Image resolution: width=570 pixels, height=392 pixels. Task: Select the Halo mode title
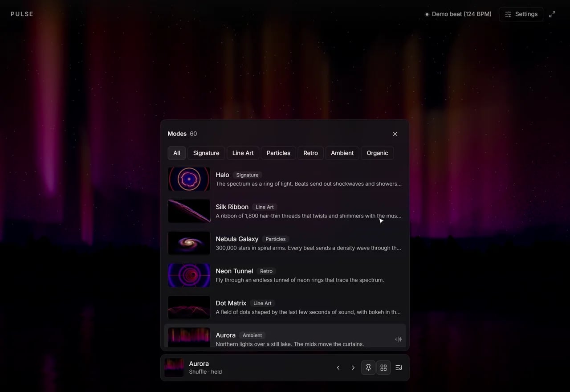point(223,175)
